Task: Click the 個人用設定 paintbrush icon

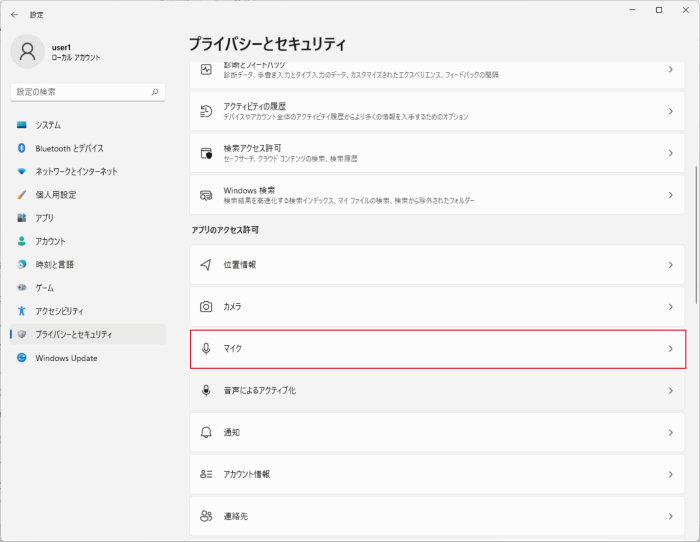Action: pyautogui.click(x=21, y=195)
